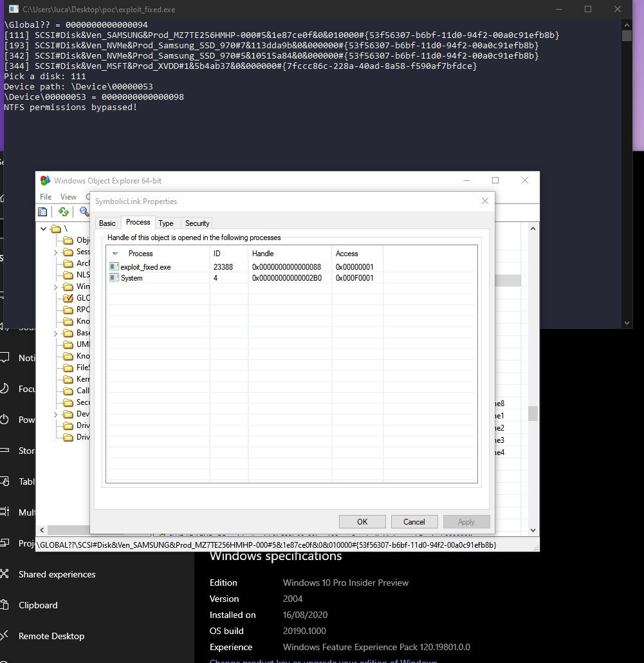Click the Multitasking sidebar icon
Screen dimensions: 644x663
click(5, 512)
